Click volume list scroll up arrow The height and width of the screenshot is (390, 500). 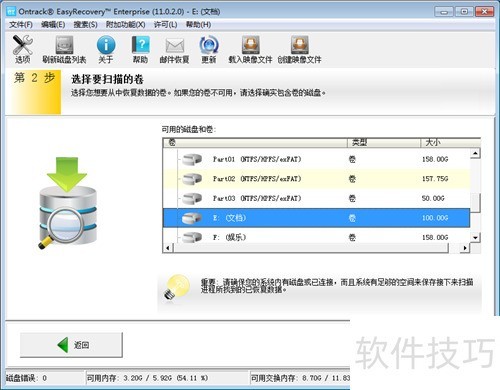pos(475,154)
